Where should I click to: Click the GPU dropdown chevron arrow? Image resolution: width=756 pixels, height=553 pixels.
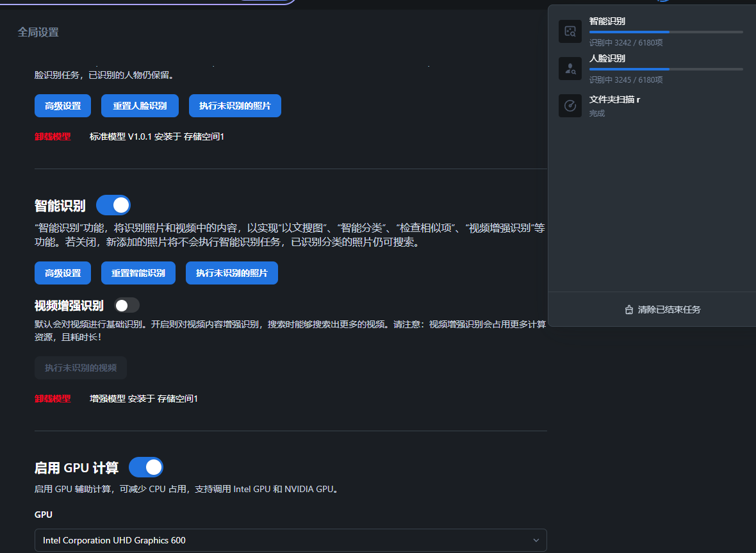click(x=536, y=540)
